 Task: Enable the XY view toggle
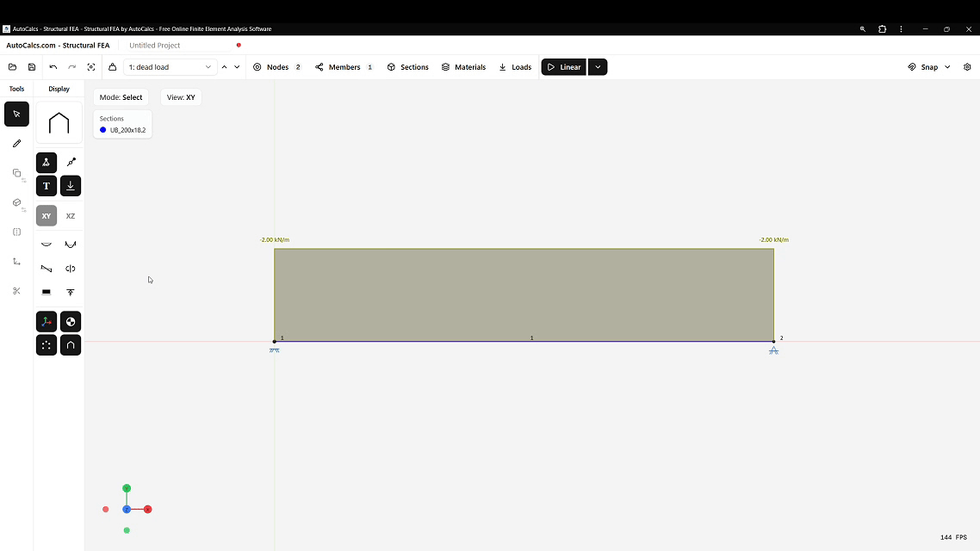[47, 215]
